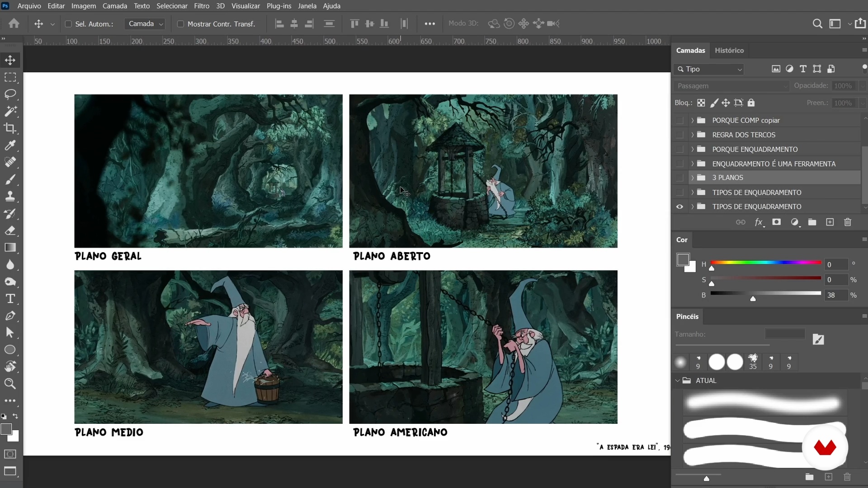This screenshot has width=868, height=488.
Task: Select the Healing Brush tool
Action: click(x=10, y=162)
